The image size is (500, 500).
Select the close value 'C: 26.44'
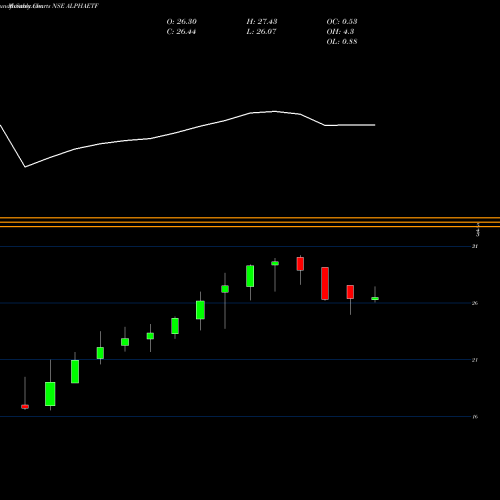pos(181,32)
